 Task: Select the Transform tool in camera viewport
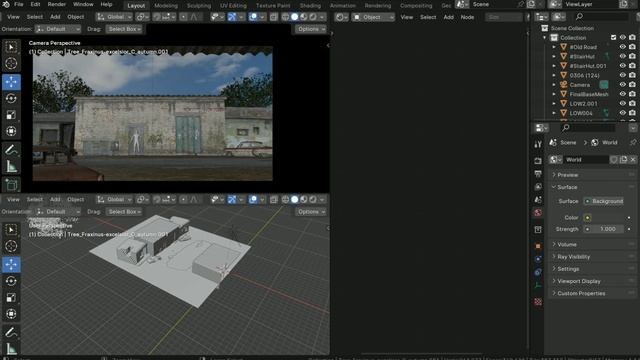coord(11,131)
